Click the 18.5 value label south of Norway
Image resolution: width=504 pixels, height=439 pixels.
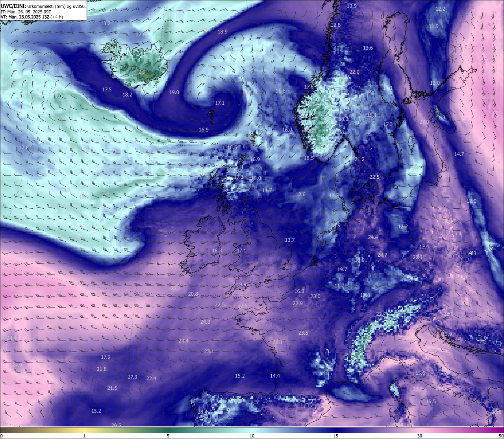point(309,158)
